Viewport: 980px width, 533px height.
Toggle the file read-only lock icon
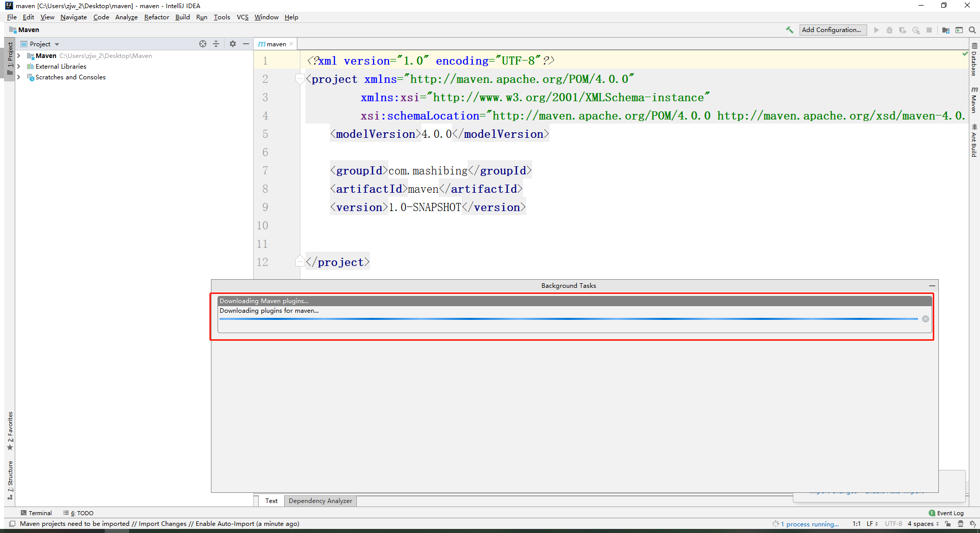point(948,523)
